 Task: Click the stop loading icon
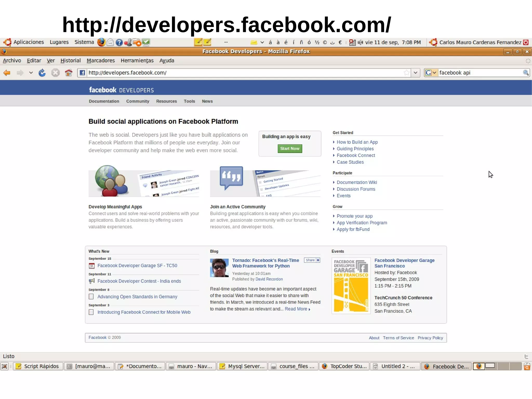click(55, 73)
